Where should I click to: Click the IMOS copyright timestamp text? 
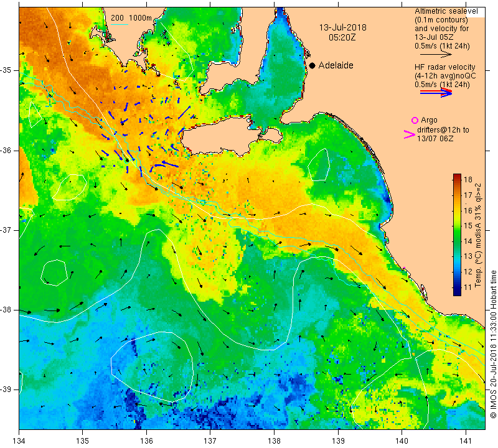click(493, 344)
